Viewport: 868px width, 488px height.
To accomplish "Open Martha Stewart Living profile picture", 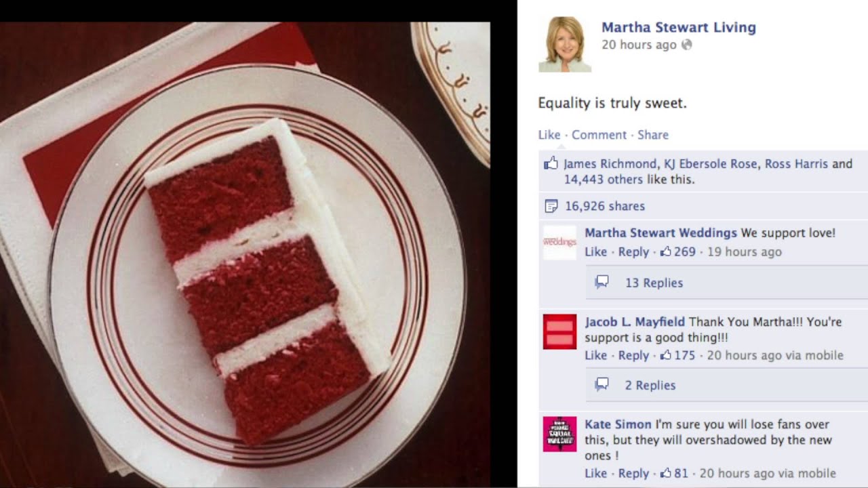I will tap(565, 45).
